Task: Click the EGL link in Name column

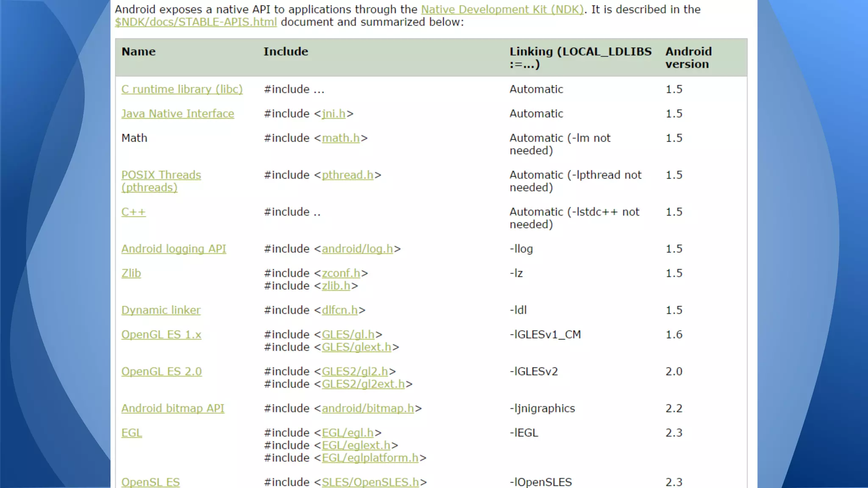Action: 132,433
